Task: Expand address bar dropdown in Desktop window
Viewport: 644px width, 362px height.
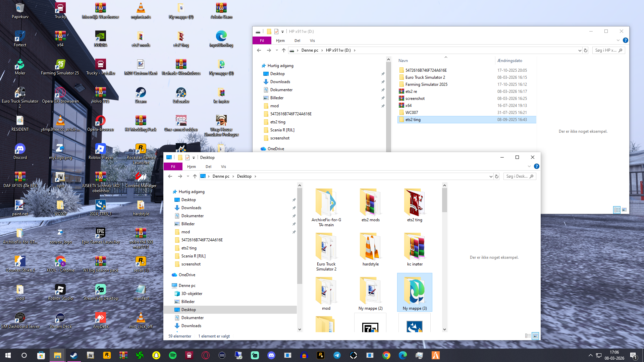Action: (491, 176)
